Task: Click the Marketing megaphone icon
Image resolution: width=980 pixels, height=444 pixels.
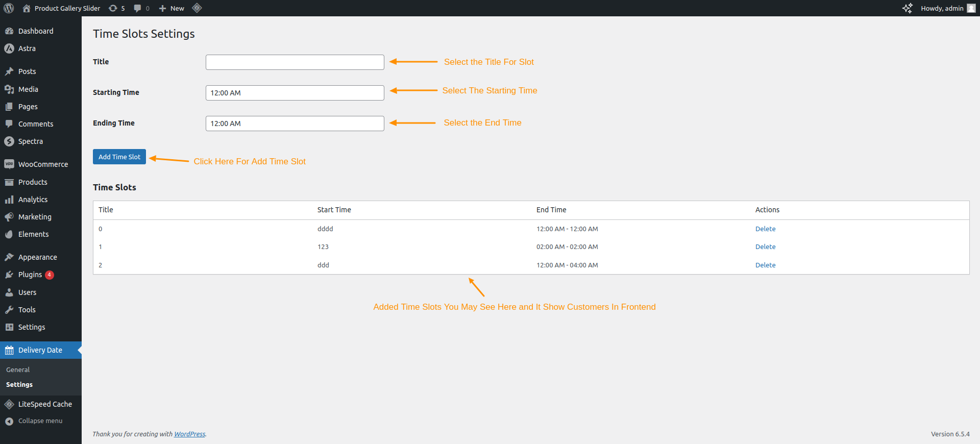Action: click(x=9, y=217)
